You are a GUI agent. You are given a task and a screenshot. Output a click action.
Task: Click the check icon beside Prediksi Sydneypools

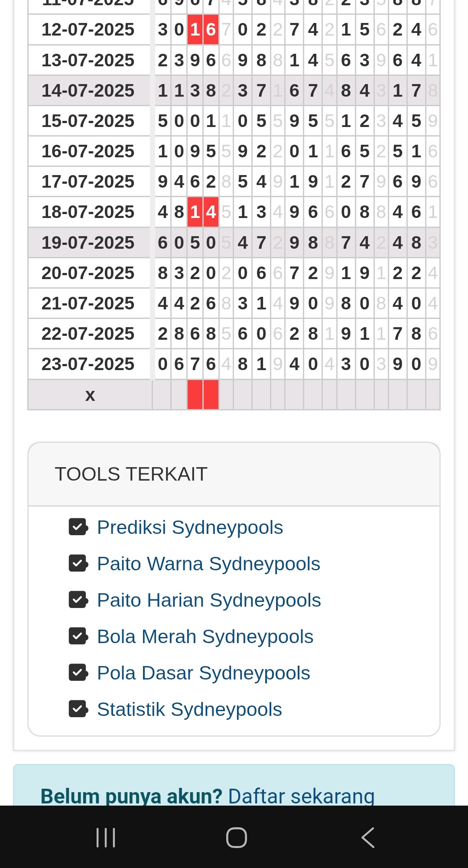(x=78, y=527)
